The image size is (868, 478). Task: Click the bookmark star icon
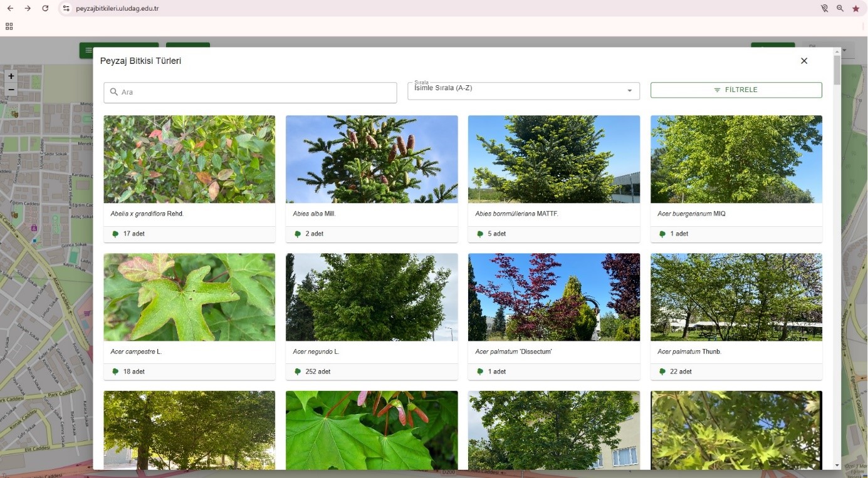point(856,9)
